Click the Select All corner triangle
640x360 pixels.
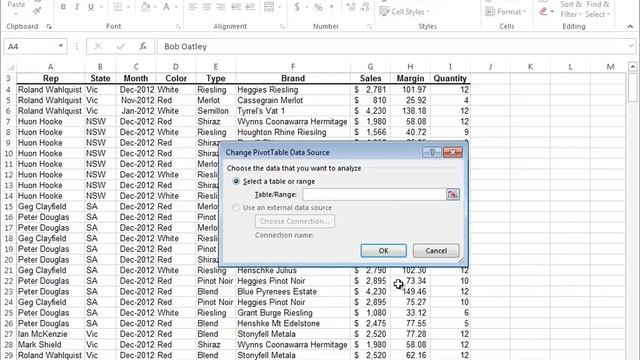click(11, 67)
